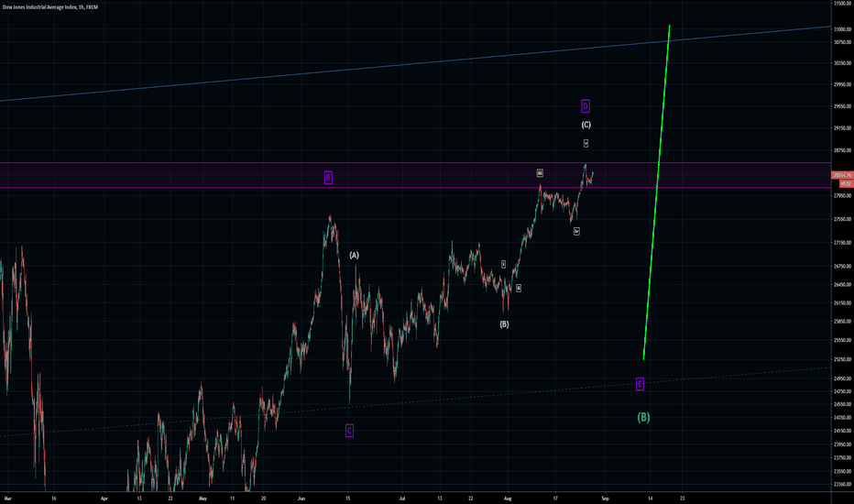This screenshot has width=854, height=504.
Task: Click the 24750.00 price axis label
Action: click(842, 391)
